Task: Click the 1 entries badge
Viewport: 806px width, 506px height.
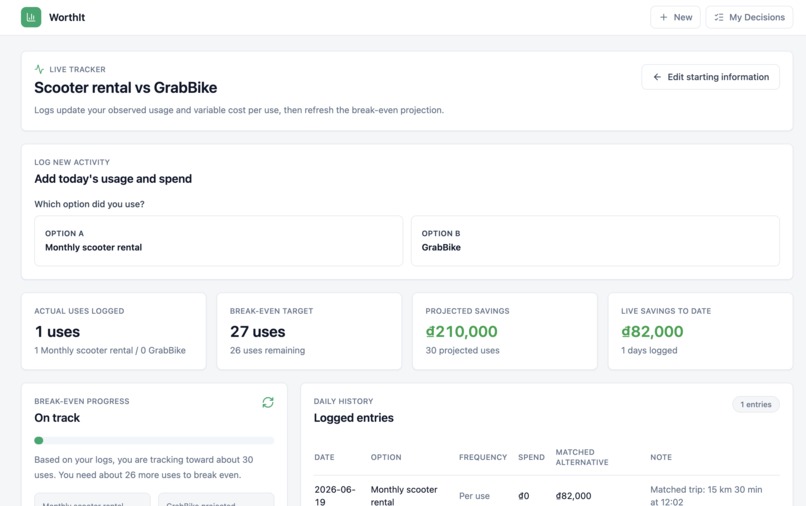Action: (x=756, y=404)
